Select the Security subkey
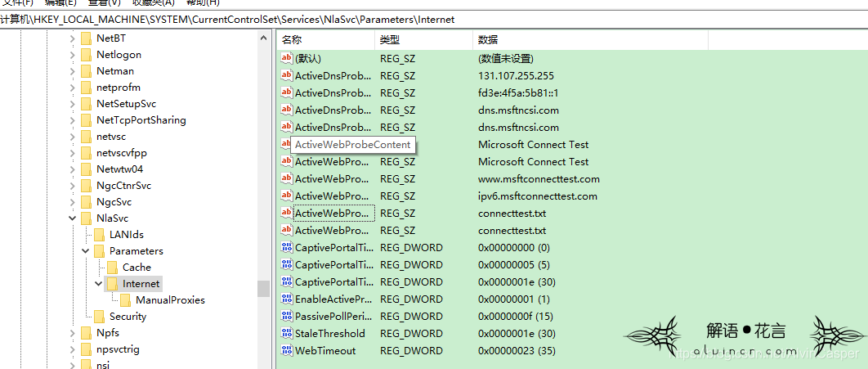The width and height of the screenshot is (868, 369). 128,317
